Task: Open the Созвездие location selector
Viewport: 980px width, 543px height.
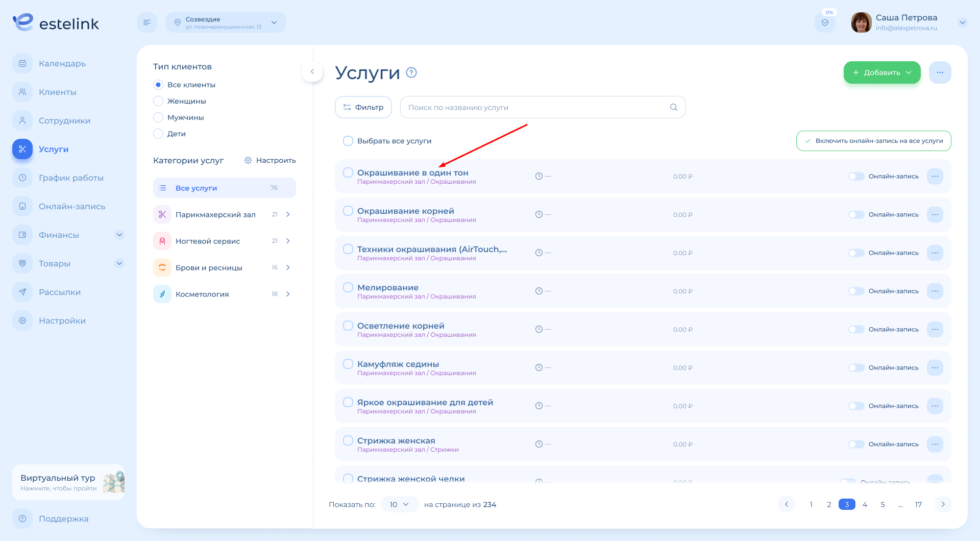Action: 226,22
